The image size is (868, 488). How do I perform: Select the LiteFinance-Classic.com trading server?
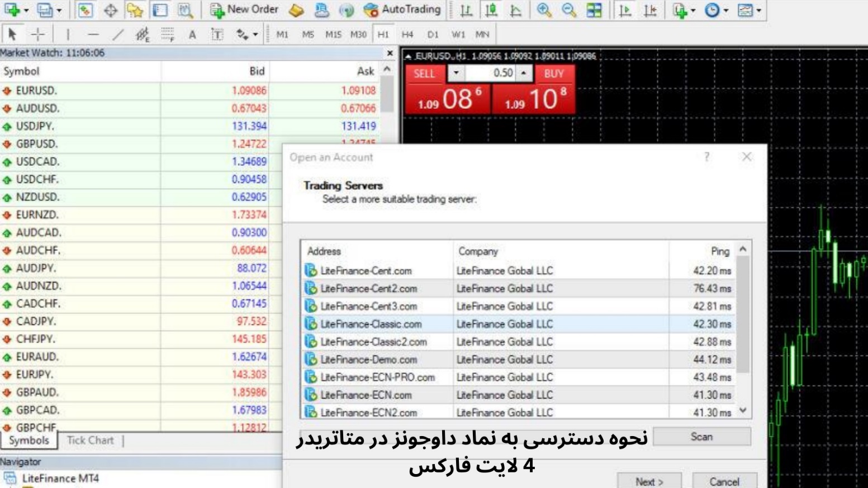tap(370, 324)
